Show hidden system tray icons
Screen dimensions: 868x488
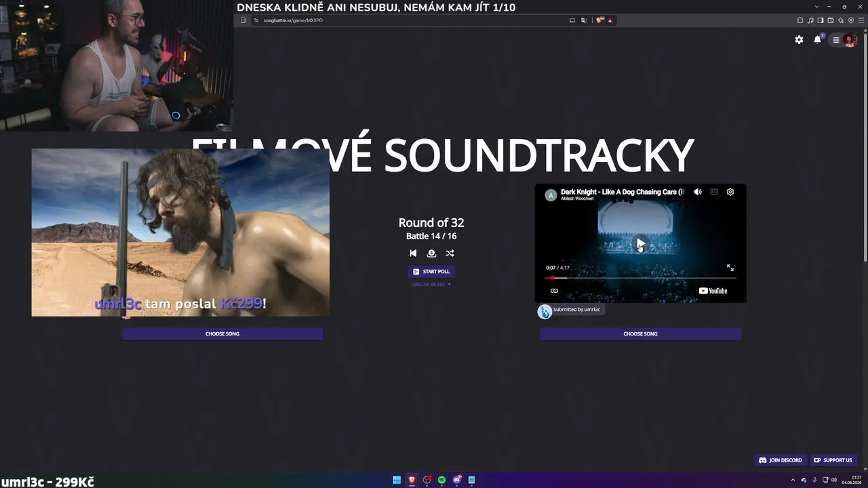(793, 480)
